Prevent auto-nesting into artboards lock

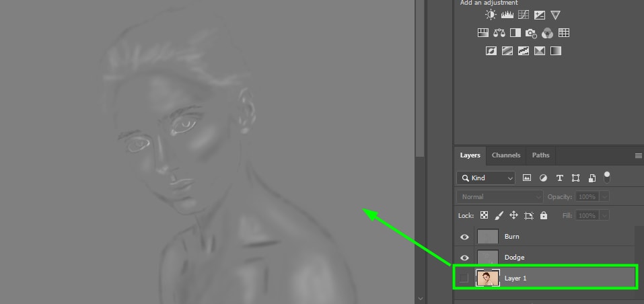(528, 215)
